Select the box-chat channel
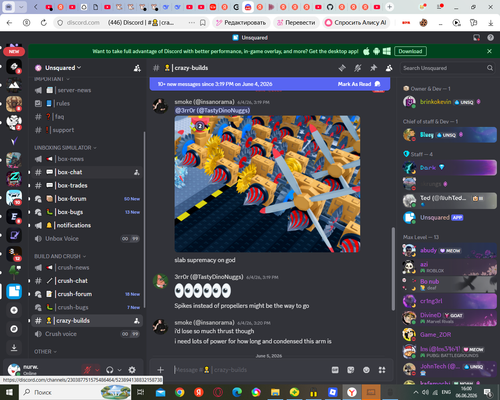500x400 pixels. pyautogui.click(x=87, y=172)
